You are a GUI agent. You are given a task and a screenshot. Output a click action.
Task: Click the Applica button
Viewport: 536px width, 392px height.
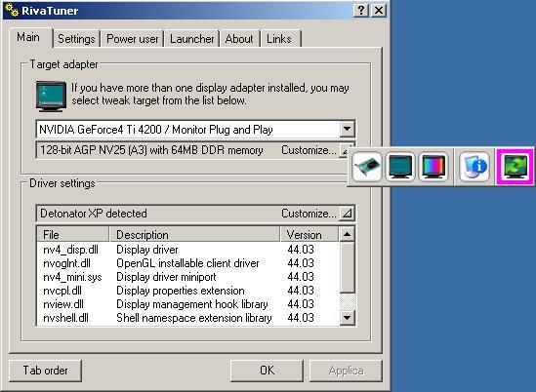pos(346,371)
